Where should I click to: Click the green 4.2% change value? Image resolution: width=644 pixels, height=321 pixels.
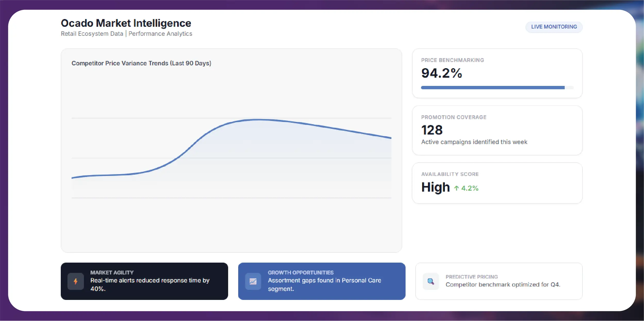(x=470, y=188)
